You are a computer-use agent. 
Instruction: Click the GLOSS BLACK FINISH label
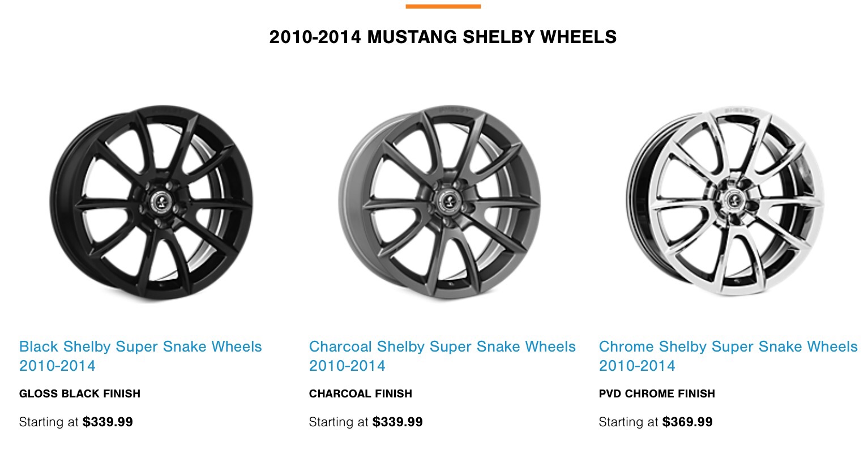tap(80, 393)
